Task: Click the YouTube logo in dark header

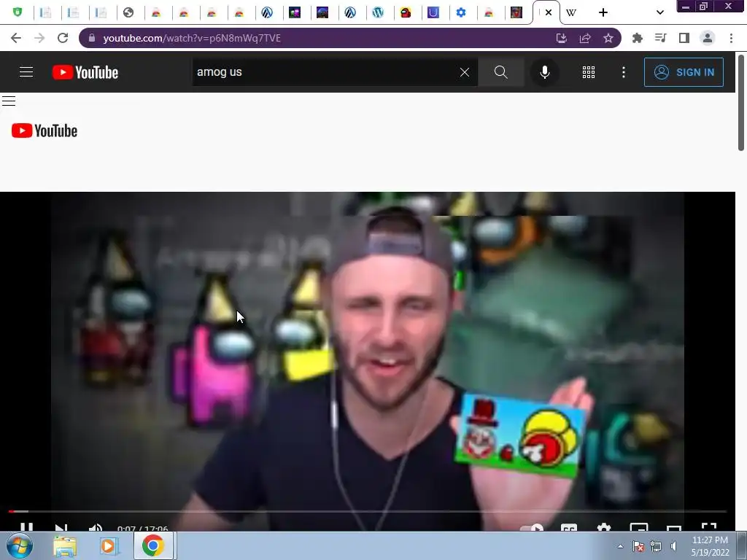Action: [85, 72]
